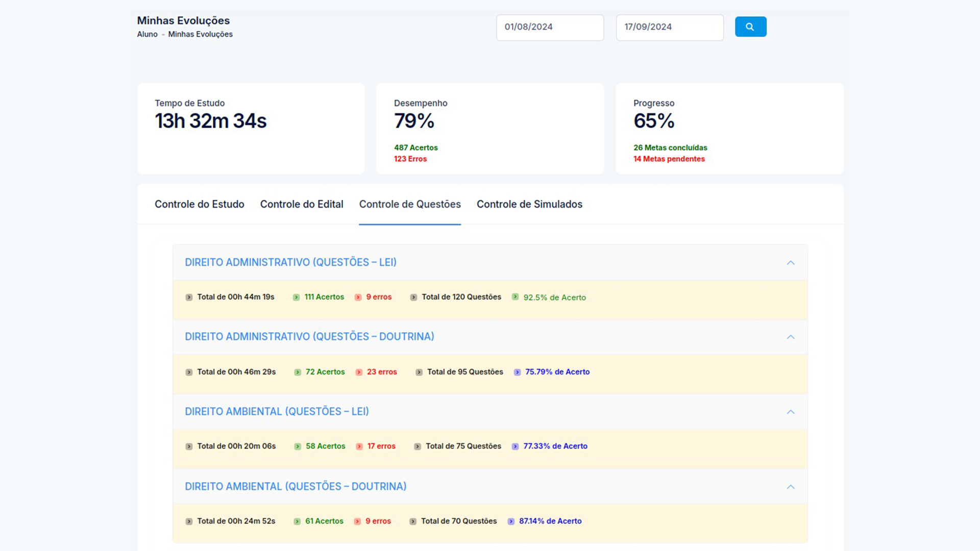Image resolution: width=980 pixels, height=551 pixels.
Task: Click red icon next to '17 erros'
Action: pos(359,446)
